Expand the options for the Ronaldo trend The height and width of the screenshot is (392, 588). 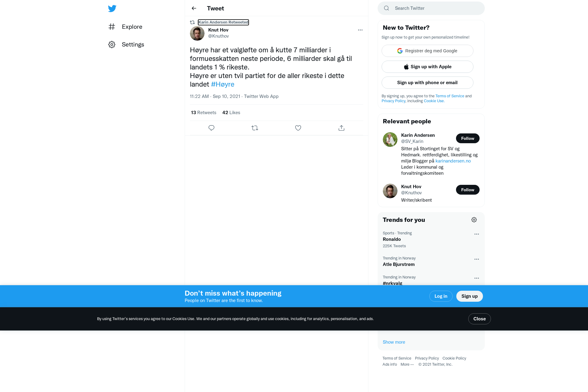[x=477, y=234]
